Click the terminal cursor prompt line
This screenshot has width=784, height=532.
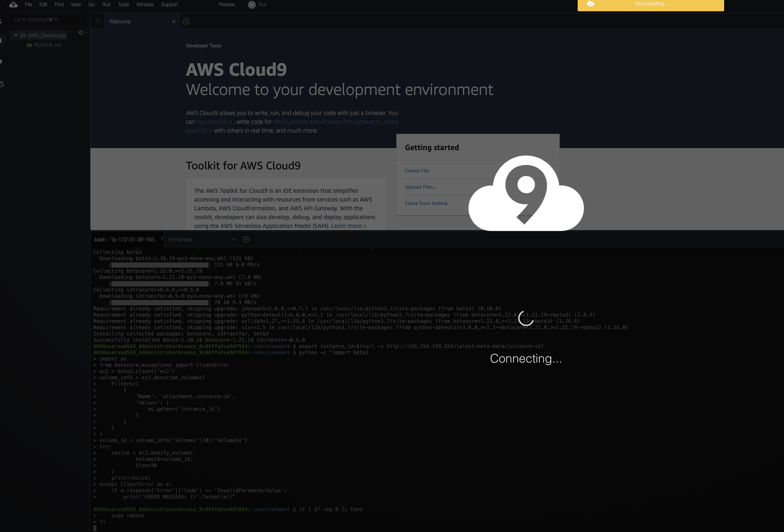click(x=95, y=528)
